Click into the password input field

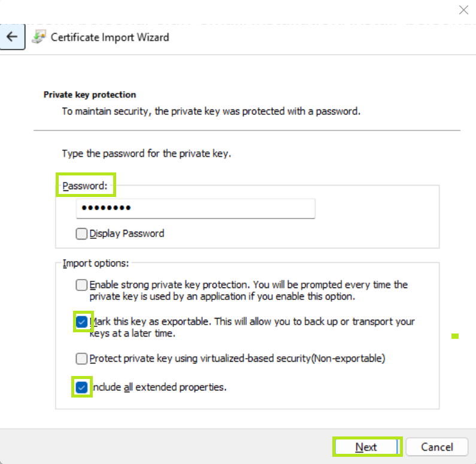(196, 208)
